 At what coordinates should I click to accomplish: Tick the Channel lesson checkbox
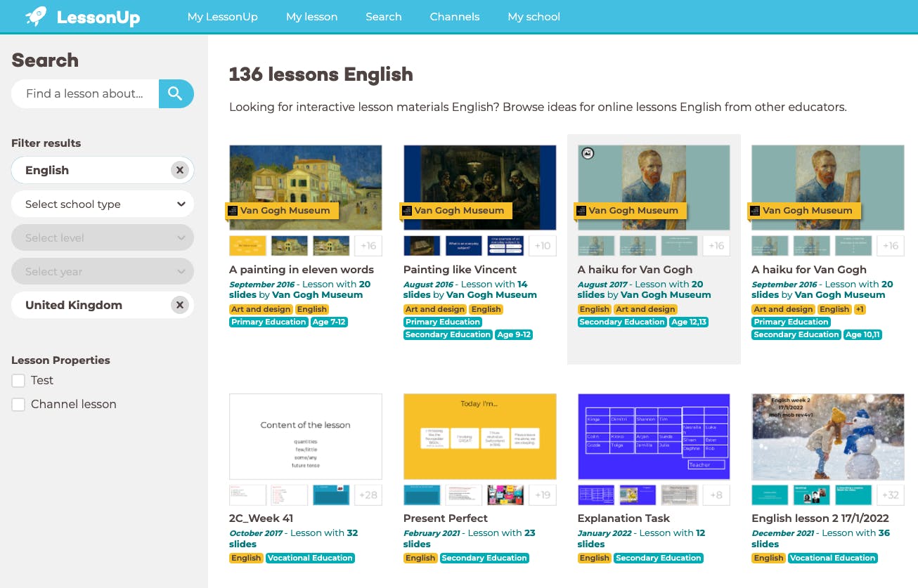point(18,405)
